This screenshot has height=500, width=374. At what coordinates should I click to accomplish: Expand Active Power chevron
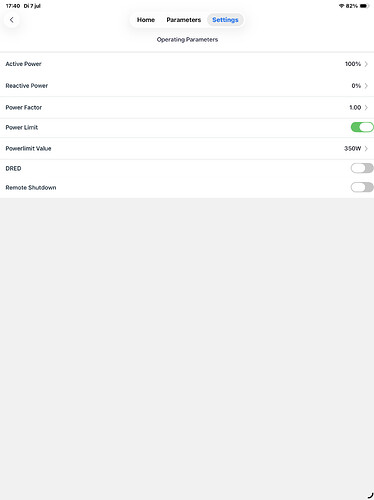(x=366, y=64)
